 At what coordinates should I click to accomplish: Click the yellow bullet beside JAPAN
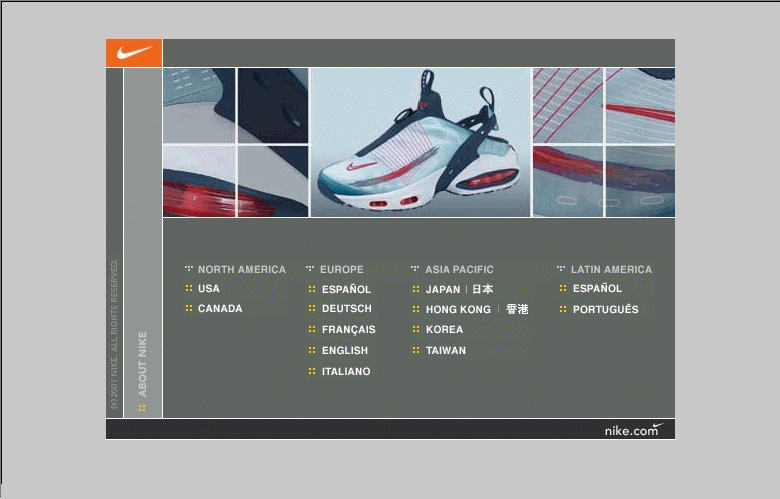click(416, 289)
